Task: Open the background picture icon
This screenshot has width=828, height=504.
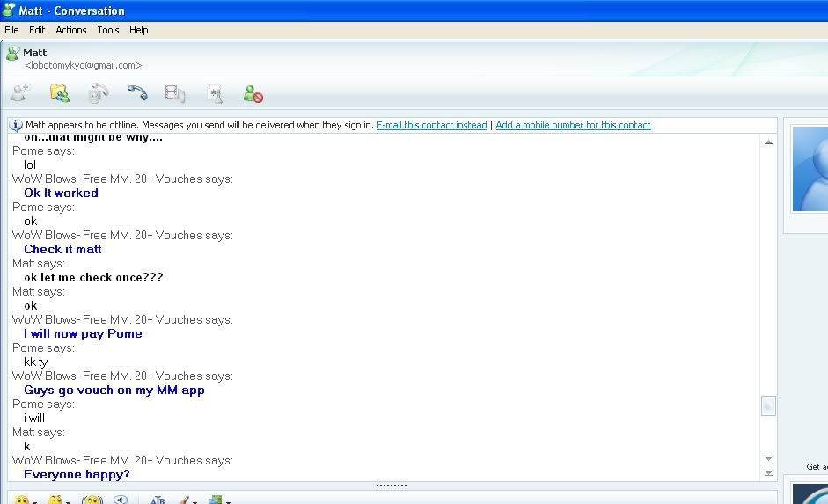Action: pos(215,500)
